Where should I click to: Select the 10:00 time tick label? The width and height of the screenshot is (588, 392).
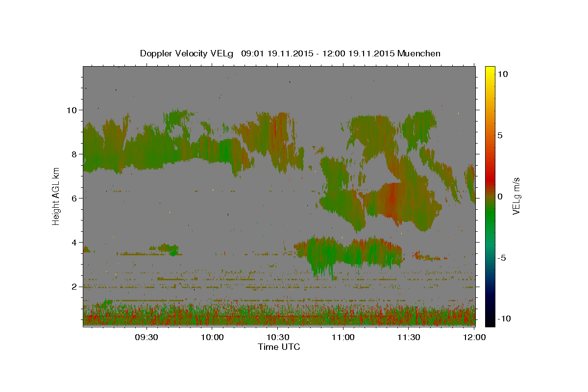tap(212, 338)
